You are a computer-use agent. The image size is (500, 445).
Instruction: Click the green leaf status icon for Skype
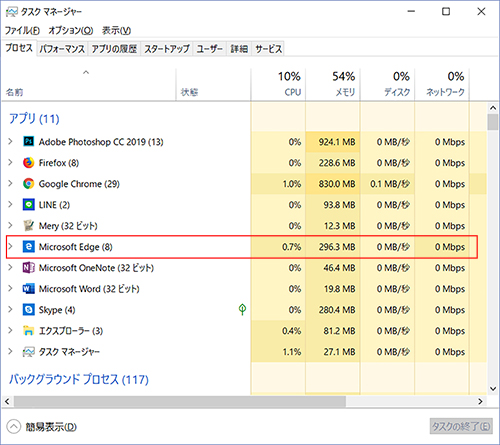click(242, 310)
